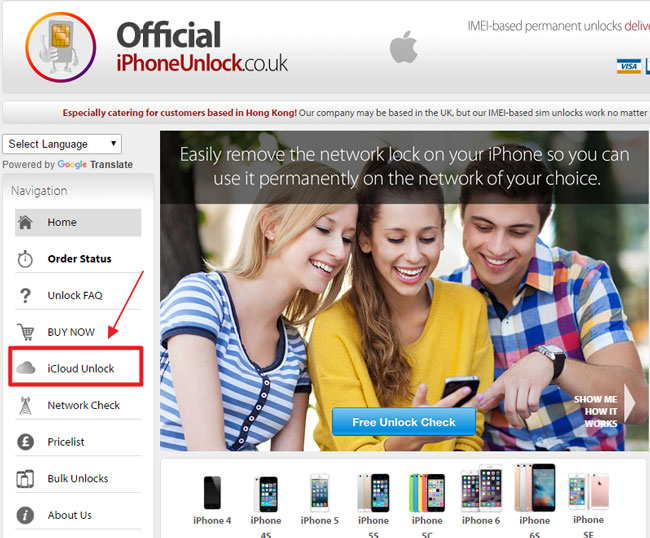Image resolution: width=650 pixels, height=538 pixels.
Task: Click the house icon beside Home
Action: coord(25,222)
